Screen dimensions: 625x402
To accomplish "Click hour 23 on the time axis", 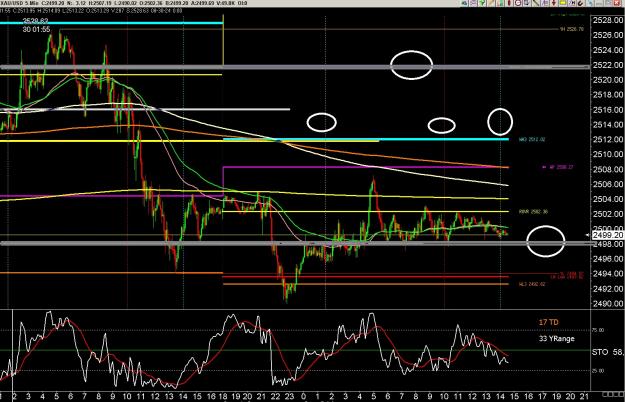I will (289, 397).
